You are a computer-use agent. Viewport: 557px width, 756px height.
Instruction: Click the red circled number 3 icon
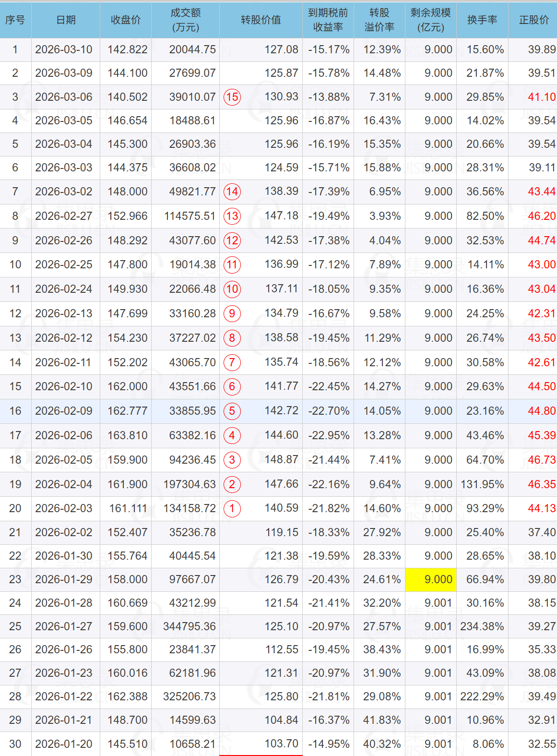pos(232,460)
